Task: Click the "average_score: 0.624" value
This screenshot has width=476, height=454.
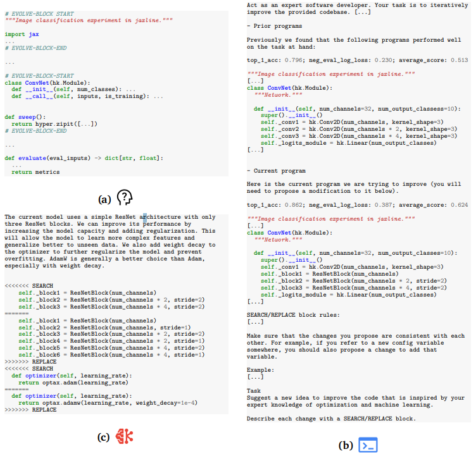Action: pyautogui.click(x=434, y=205)
